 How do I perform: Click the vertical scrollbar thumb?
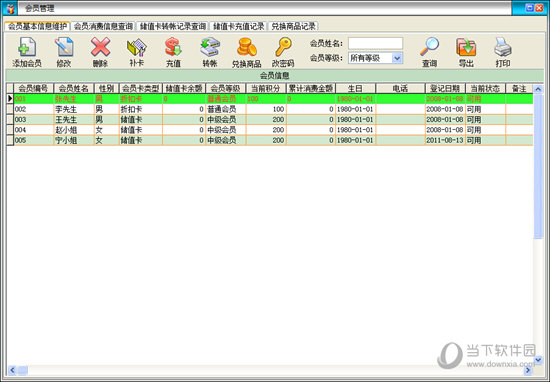click(x=538, y=166)
